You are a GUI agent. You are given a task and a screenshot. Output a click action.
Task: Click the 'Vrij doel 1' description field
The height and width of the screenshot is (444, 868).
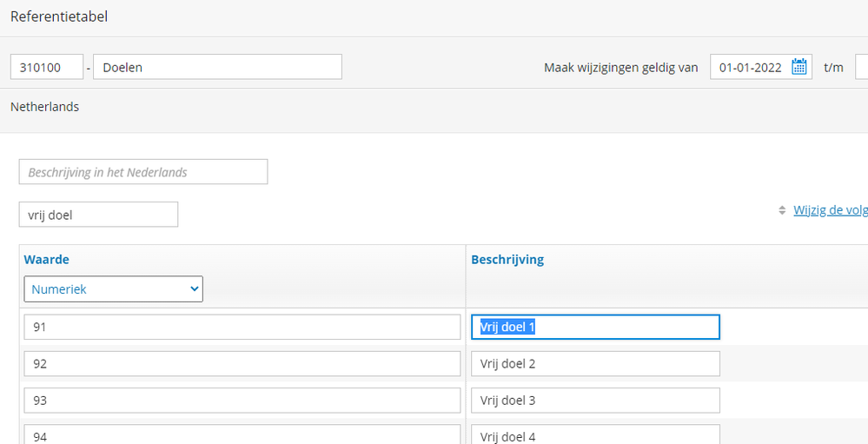(x=595, y=328)
